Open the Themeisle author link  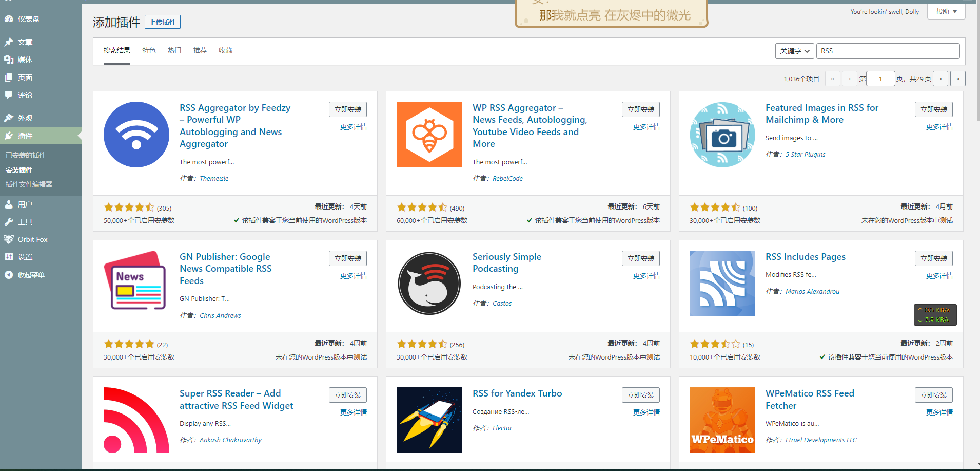tap(214, 178)
